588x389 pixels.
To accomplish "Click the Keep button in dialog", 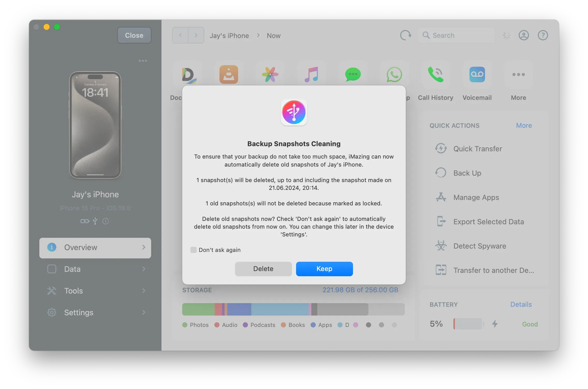I will coord(324,269).
